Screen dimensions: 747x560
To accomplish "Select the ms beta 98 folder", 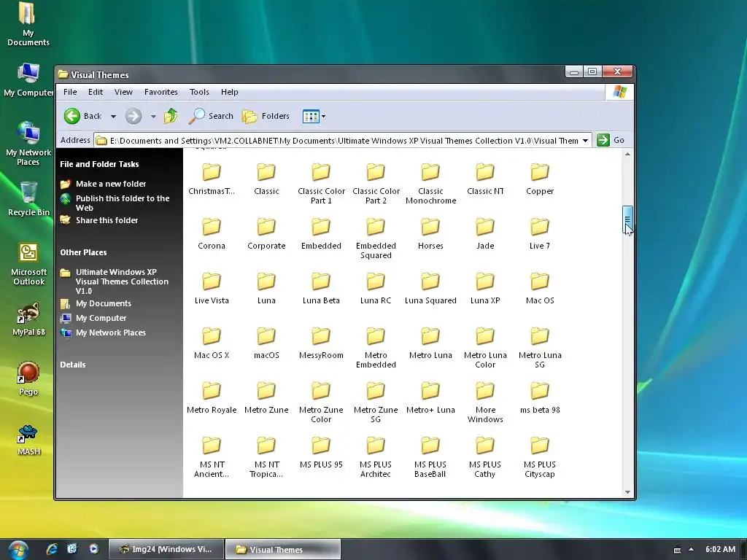I will tap(540, 398).
